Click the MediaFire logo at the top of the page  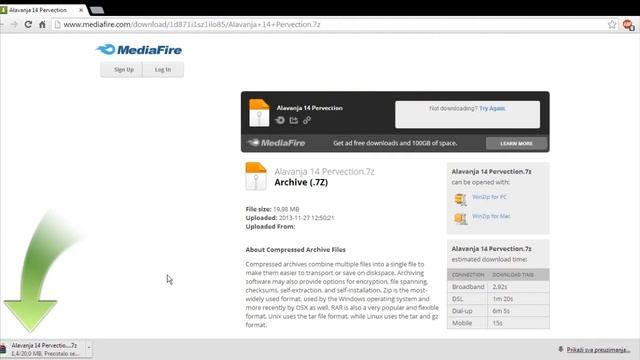coord(139,50)
